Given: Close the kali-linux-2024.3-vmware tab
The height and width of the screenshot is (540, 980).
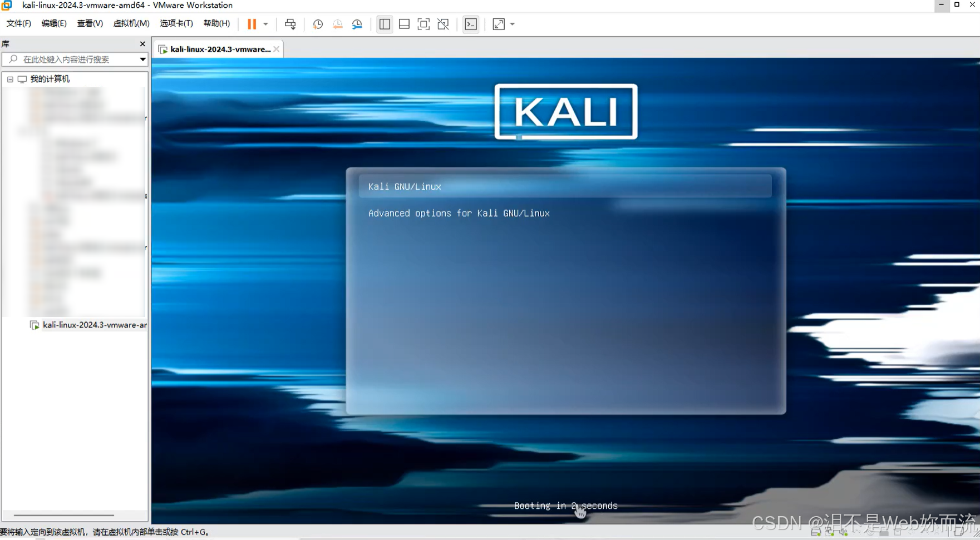Looking at the screenshot, I should [x=277, y=49].
